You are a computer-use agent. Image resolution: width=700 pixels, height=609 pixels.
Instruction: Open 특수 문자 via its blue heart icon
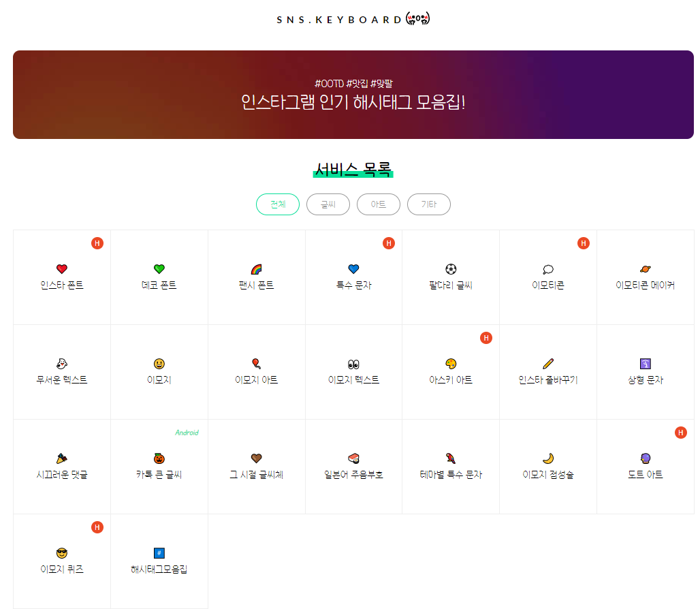point(353,268)
